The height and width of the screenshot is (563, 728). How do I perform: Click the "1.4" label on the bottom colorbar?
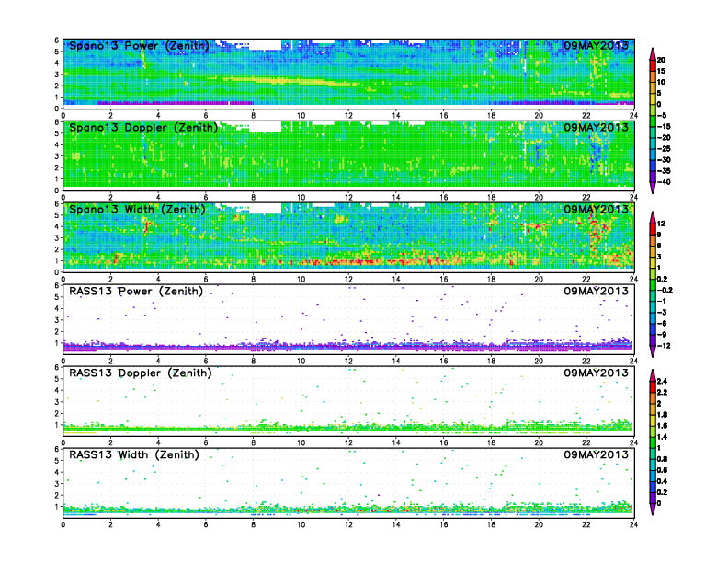663,437
